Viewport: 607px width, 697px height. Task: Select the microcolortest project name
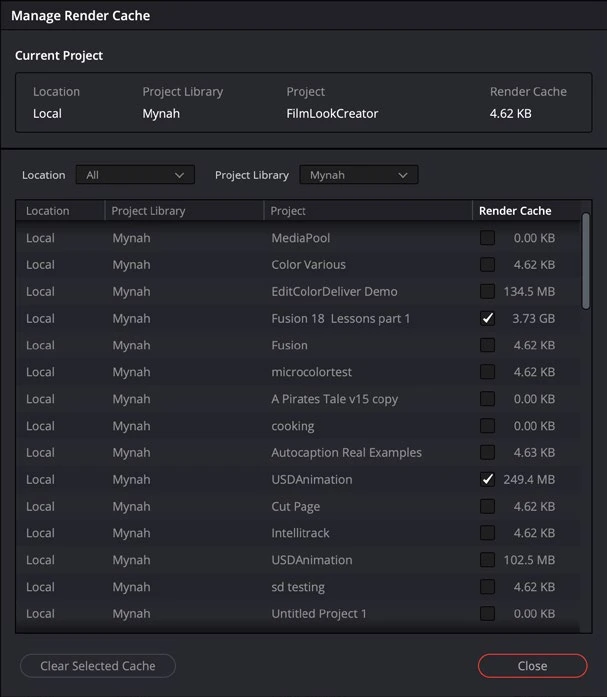tap(311, 372)
